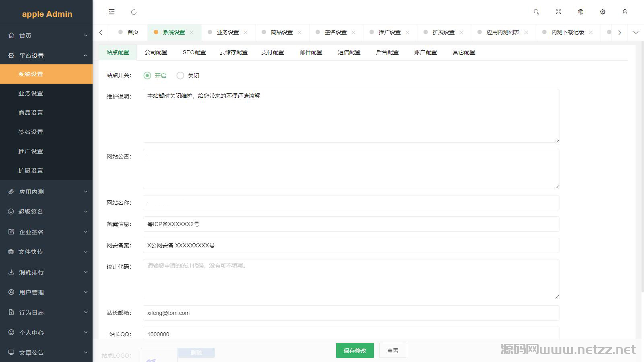Click the edit icon beside 企业签名
This screenshot has height=362, width=644.
(11, 232)
